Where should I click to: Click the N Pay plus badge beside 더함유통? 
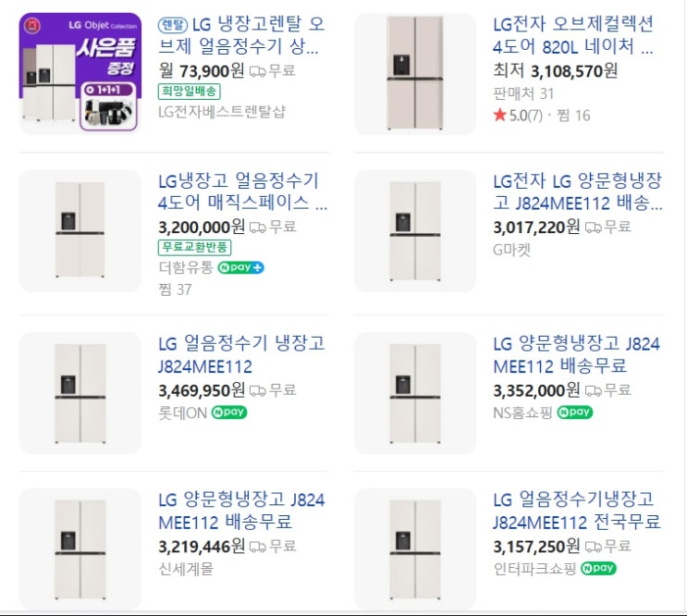(240, 268)
